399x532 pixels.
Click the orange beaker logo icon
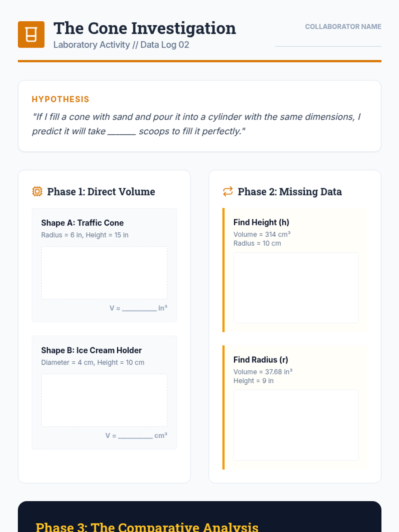[31, 35]
